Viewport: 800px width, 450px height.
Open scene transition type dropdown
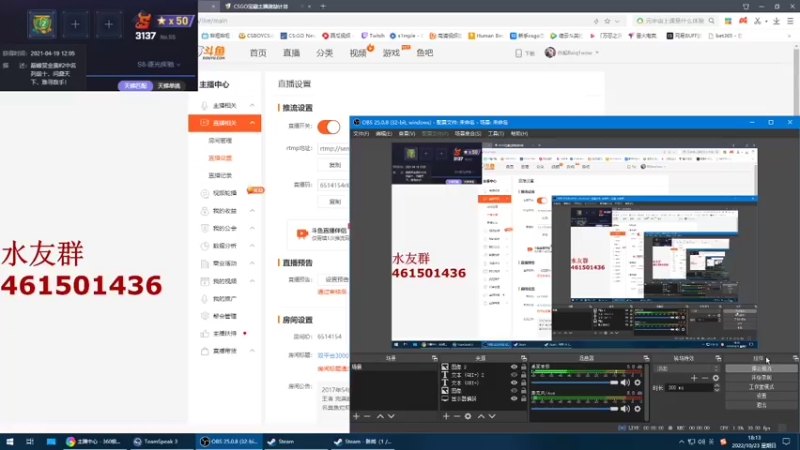[x=687, y=368]
